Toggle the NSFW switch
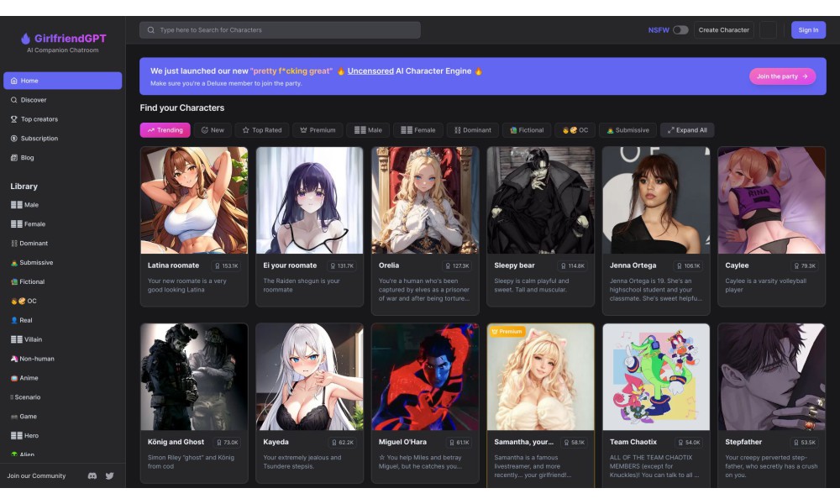 [x=680, y=30]
